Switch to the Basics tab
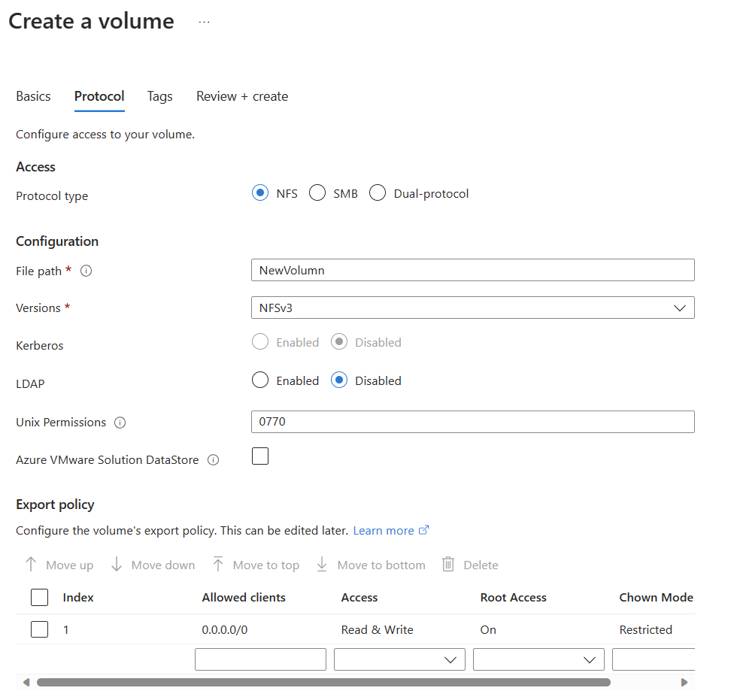This screenshot has height=700, width=731. 33,96
